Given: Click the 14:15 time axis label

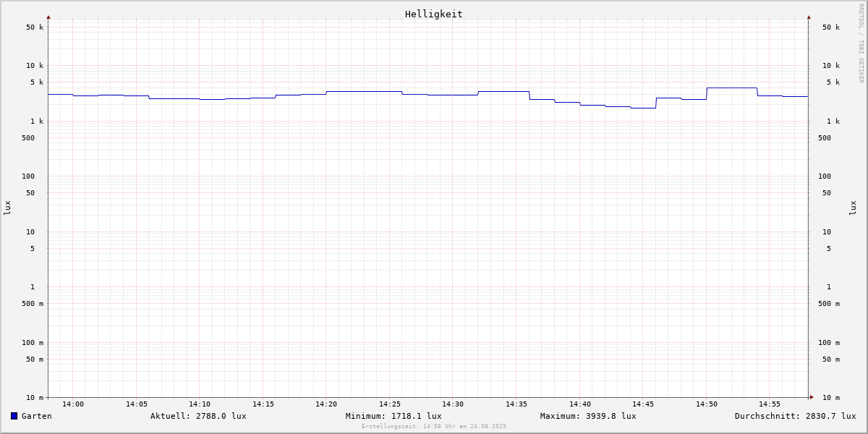Looking at the screenshot, I should [x=263, y=404].
